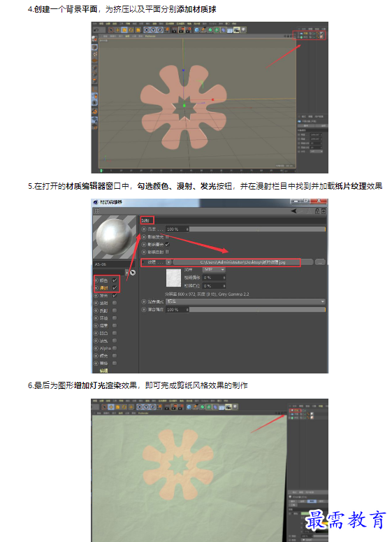This screenshot has height=542, width=392.
Task: Open the 摄像机 (Cameras) viewport menu in top screenshot
Action: pos(113,36)
